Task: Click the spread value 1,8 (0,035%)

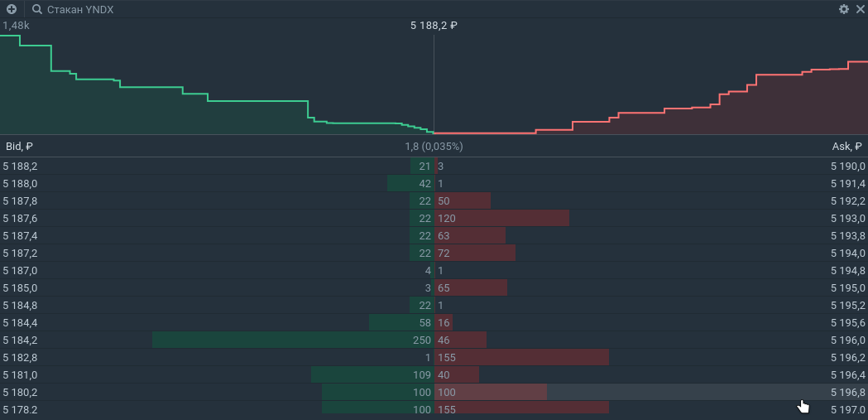Action: (434, 147)
